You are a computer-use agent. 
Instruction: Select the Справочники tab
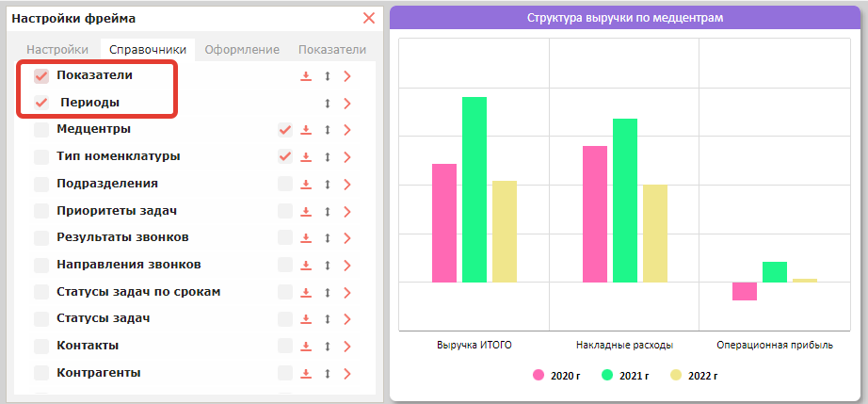[x=148, y=50]
